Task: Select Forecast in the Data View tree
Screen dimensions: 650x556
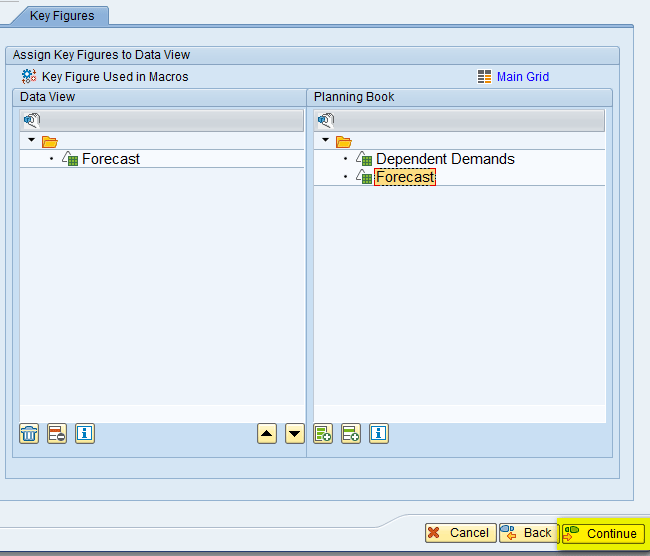Action: click(111, 159)
